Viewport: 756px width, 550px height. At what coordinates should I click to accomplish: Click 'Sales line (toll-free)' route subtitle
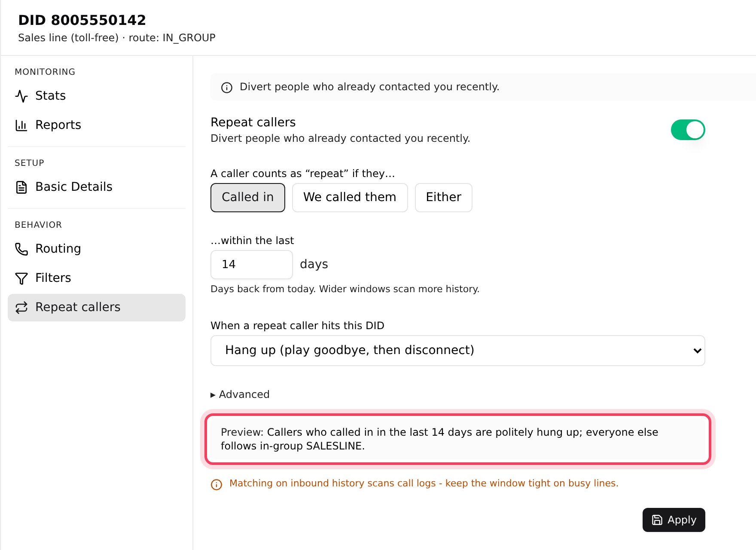pyautogui.click(x=117, y=38)
